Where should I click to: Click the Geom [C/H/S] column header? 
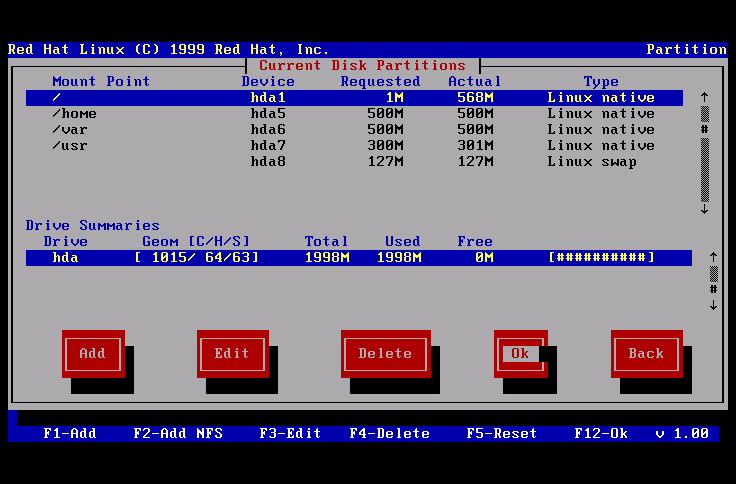pyautogui.click(x=196, y=242)
